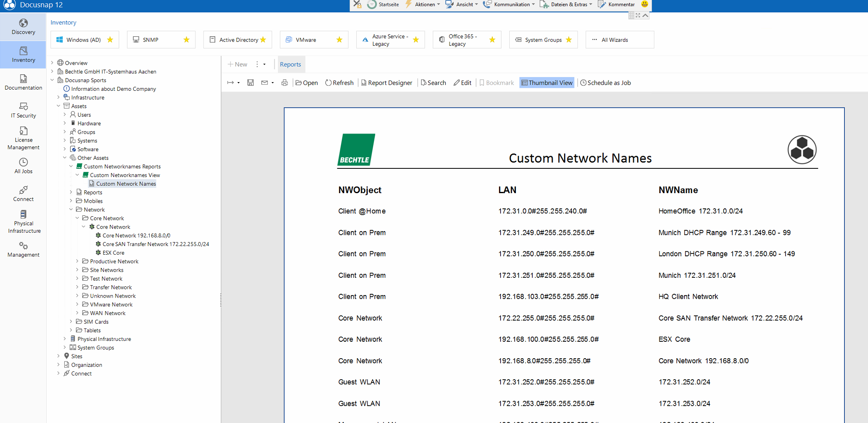Open the Dateien & Extras menu

pyautogui.click(x=566, y=5)
